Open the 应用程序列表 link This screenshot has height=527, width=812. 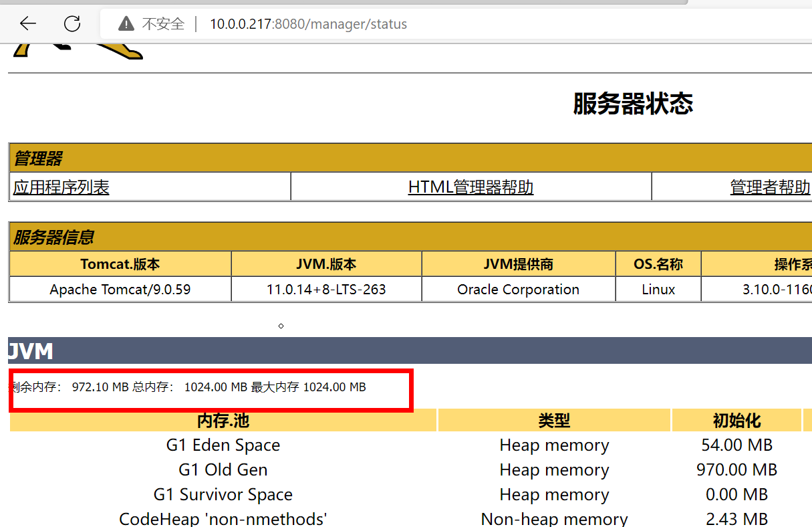[61, 187]
